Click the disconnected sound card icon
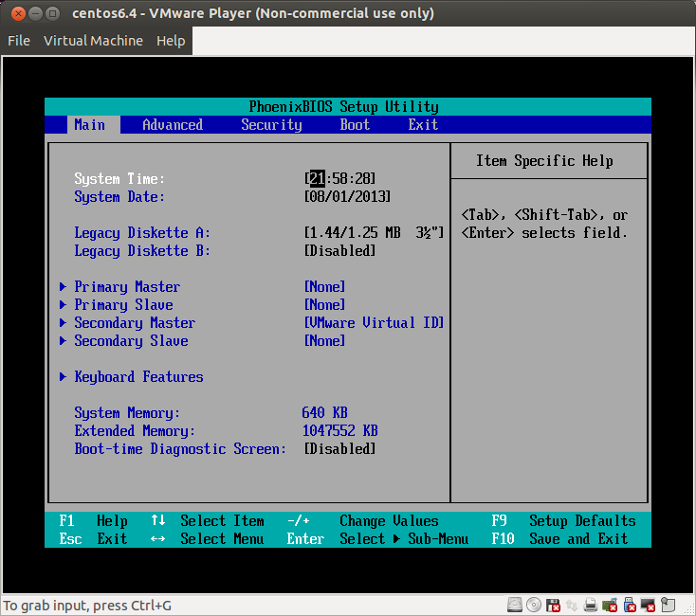The height and width of the screenshot is (616, 696). tap(610, 605)
